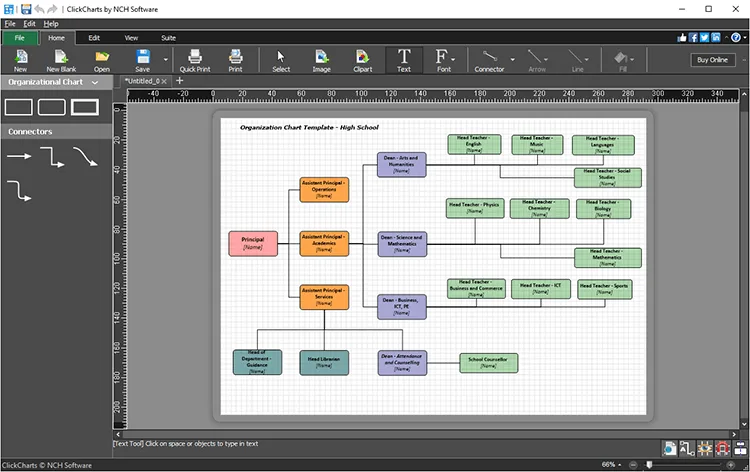Viewport: 750px width, 472px height.
Task: Open the Fill color dropdown arrow
Action: [632, 60]
